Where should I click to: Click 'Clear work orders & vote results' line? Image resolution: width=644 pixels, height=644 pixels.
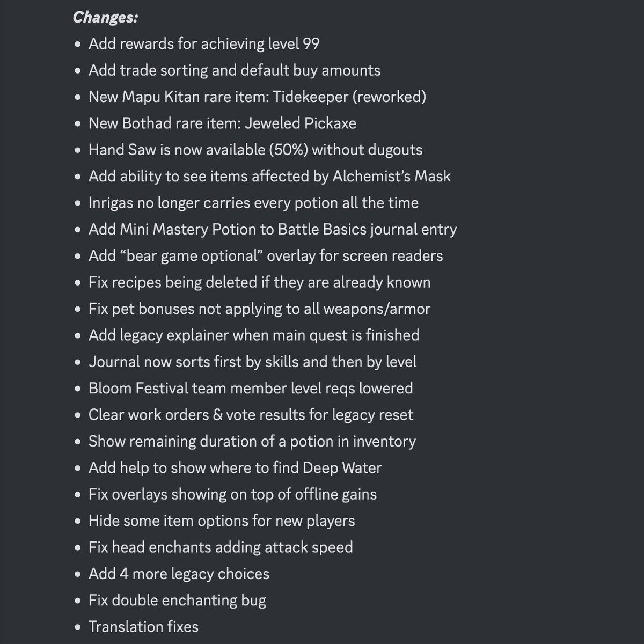251,415
